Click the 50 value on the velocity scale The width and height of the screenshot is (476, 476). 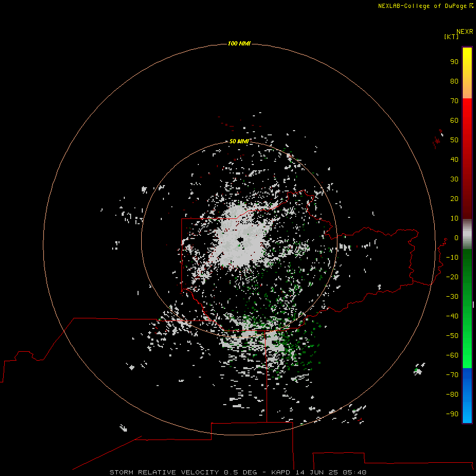(454, 140)
